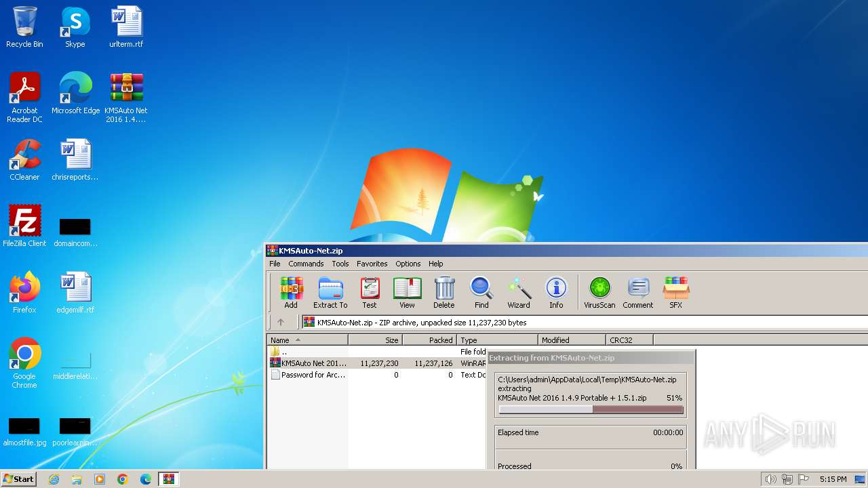Open archive Info icon
The image size is (868, 488).
coord(556,292)
